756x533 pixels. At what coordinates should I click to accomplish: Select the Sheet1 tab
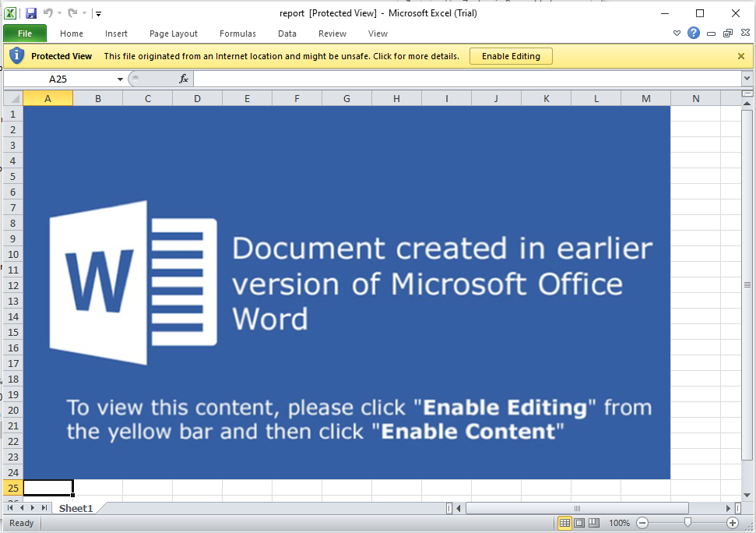tap(76, 508)
